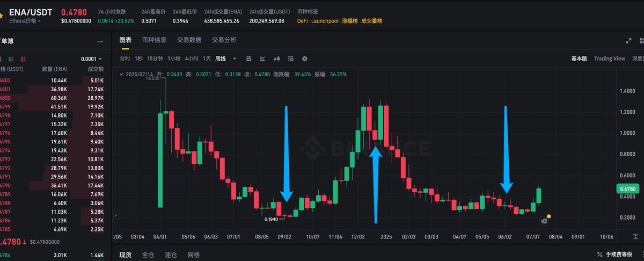The height and width of the screenshot is (261, 644).
Task: Switch to the 币种信息 tab
Action: pos(154,40)
